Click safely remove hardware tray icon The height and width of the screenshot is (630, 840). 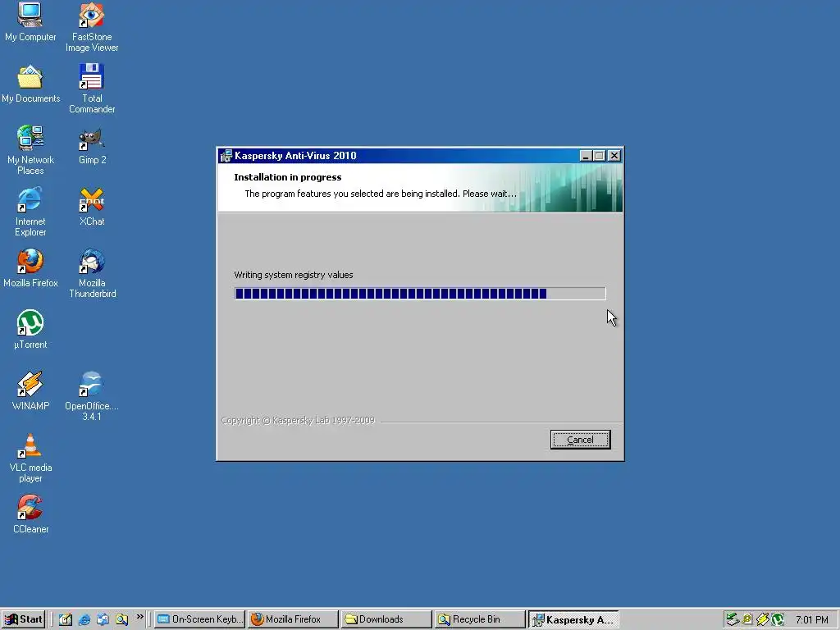(732, 620)
